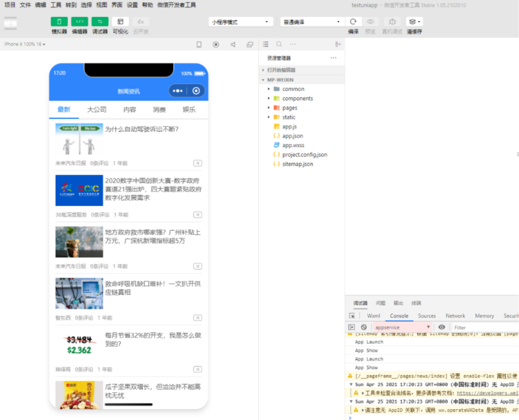Dismiss the 救命呼吸机缺口难补 news item
The height and width of the screenshot is (420, 519).
[x=198, y=318]
